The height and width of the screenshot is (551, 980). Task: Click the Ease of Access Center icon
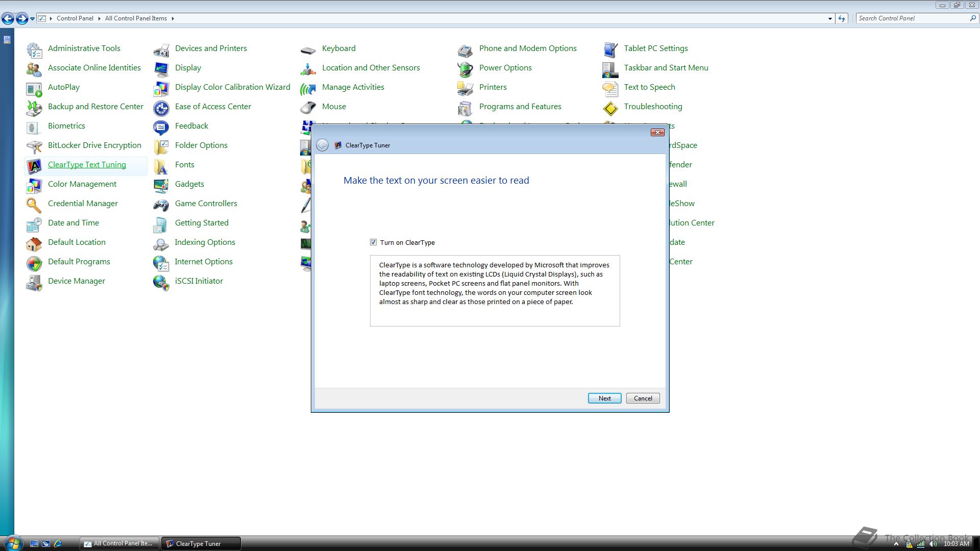pyautogui.click(x=161, y=108)
